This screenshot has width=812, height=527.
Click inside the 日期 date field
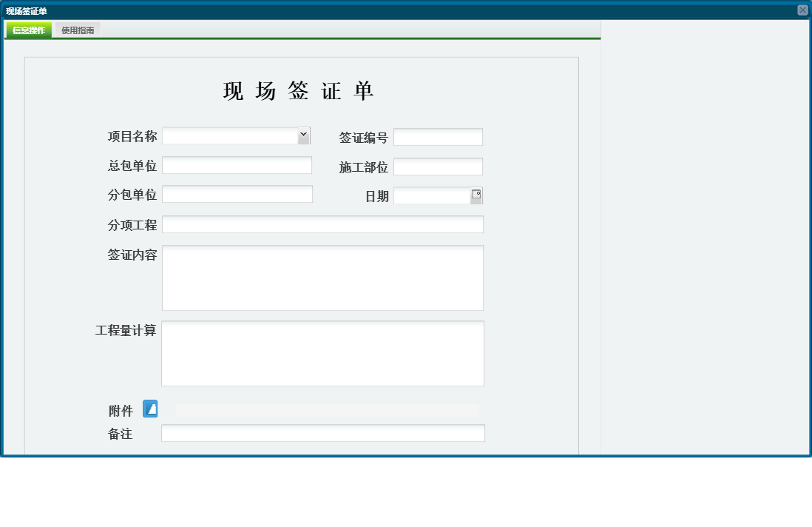coord(432,195)
